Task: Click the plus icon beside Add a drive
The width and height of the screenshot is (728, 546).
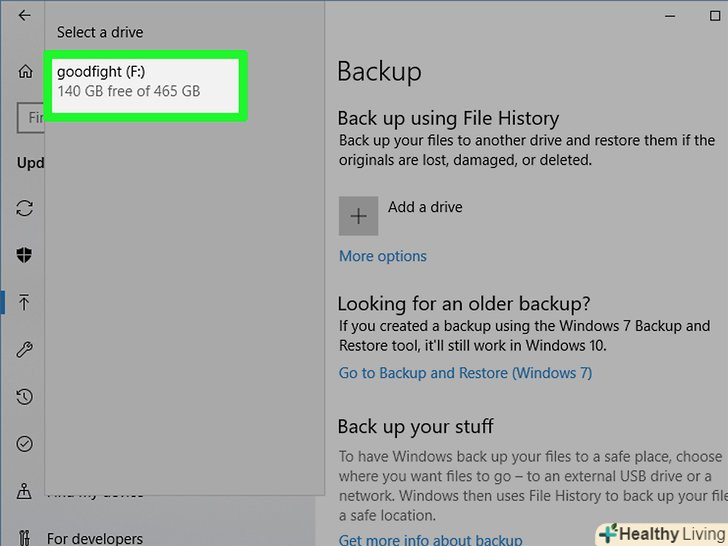Action: coord(359,216)
